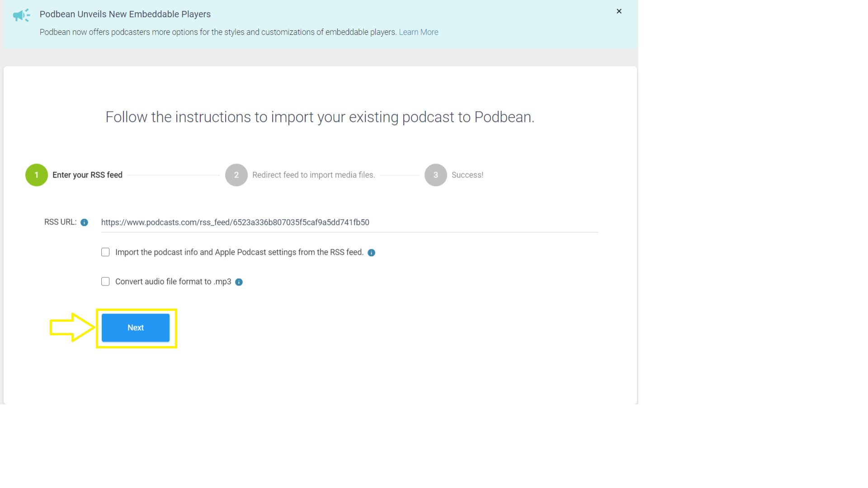The width and height of the screenshot is (868, 488).
Task: Select step 2 gray circle
Action: click(236, 175)
